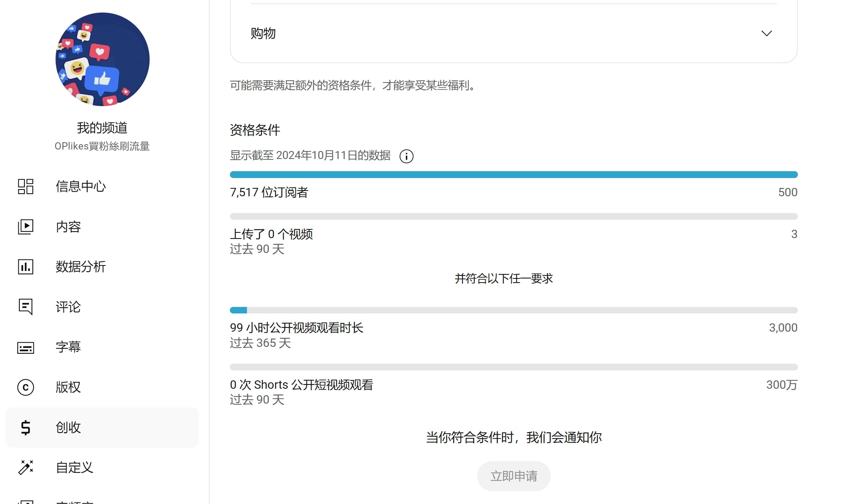Click the 资格条件 heading

pos(255,130)
